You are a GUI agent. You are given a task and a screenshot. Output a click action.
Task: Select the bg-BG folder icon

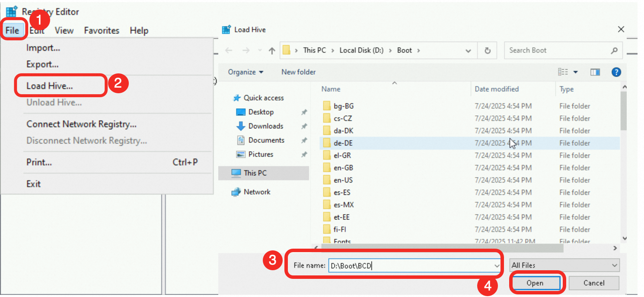[327, 106]
